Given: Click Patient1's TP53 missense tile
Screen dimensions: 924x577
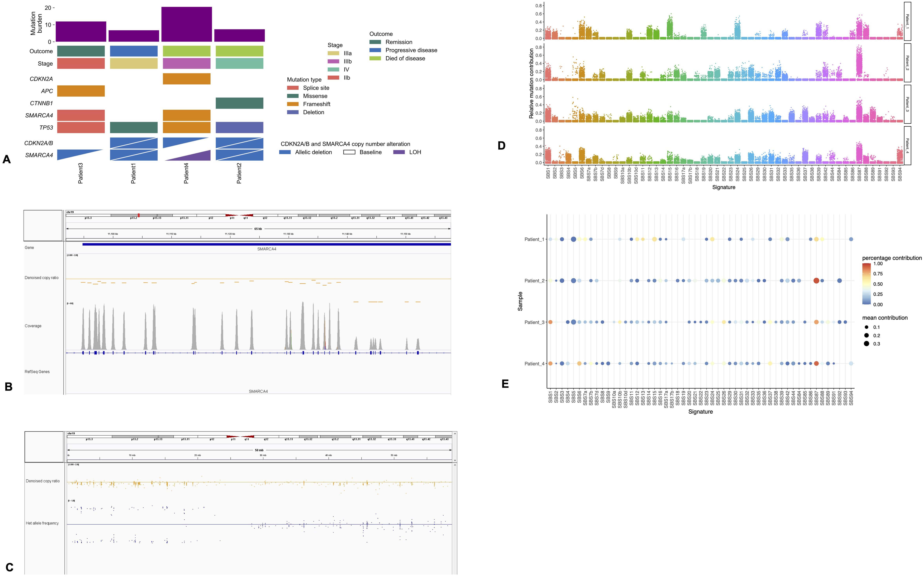Looking at the screenshot, I should coord(134,128).
